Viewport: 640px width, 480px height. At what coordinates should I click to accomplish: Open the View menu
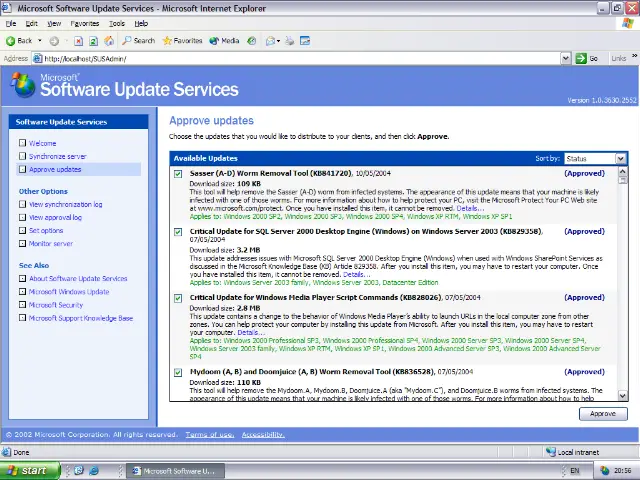tap(54, 24)
